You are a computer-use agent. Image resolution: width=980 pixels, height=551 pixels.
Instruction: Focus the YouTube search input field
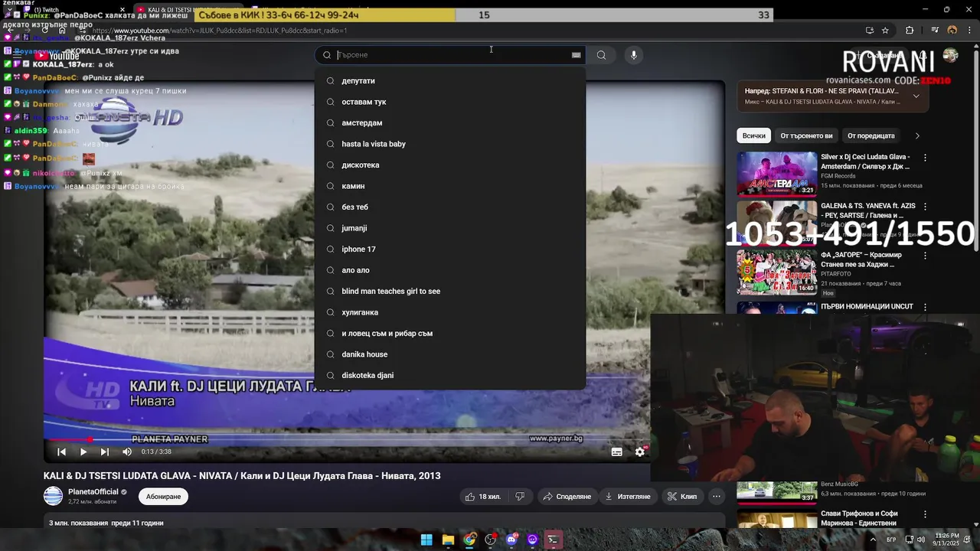(x=452, y=55)
